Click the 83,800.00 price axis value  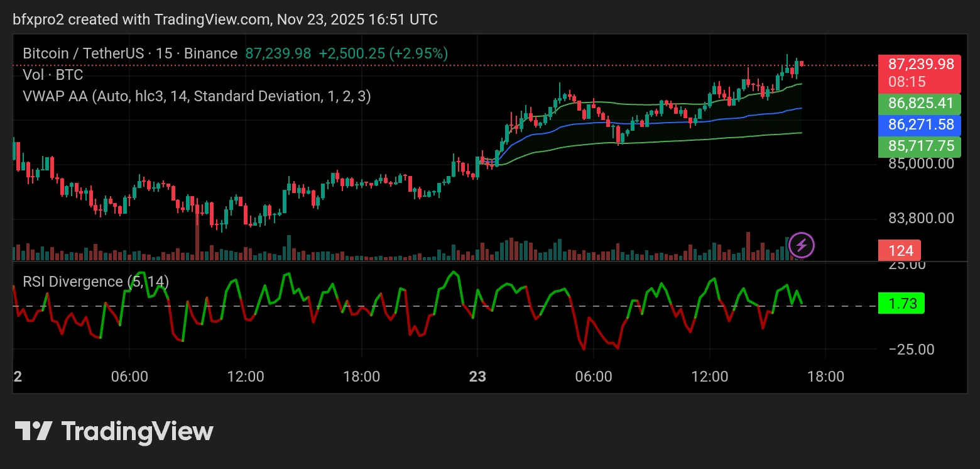tap(922, 218)
